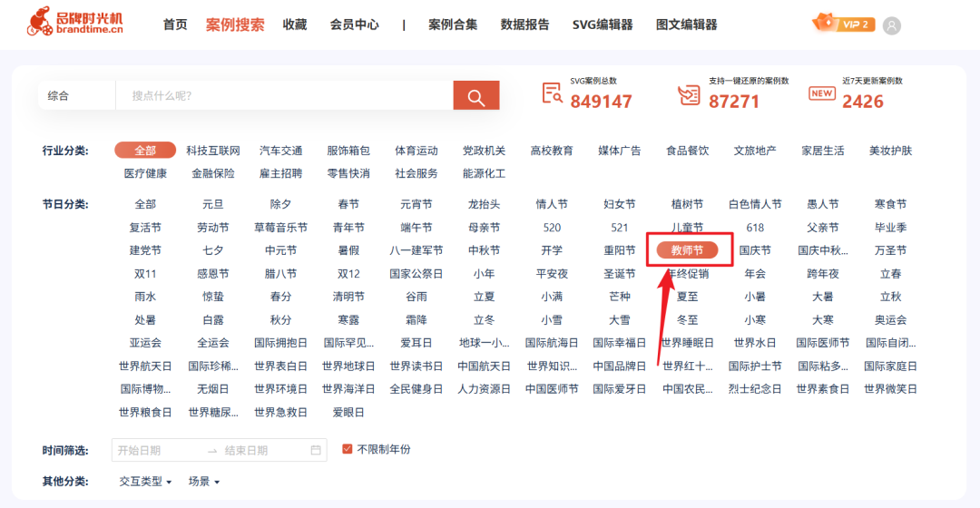The image size is (980, 508).
Task: Open the 综合 search type selector
Action: click(x=76, y=95)
